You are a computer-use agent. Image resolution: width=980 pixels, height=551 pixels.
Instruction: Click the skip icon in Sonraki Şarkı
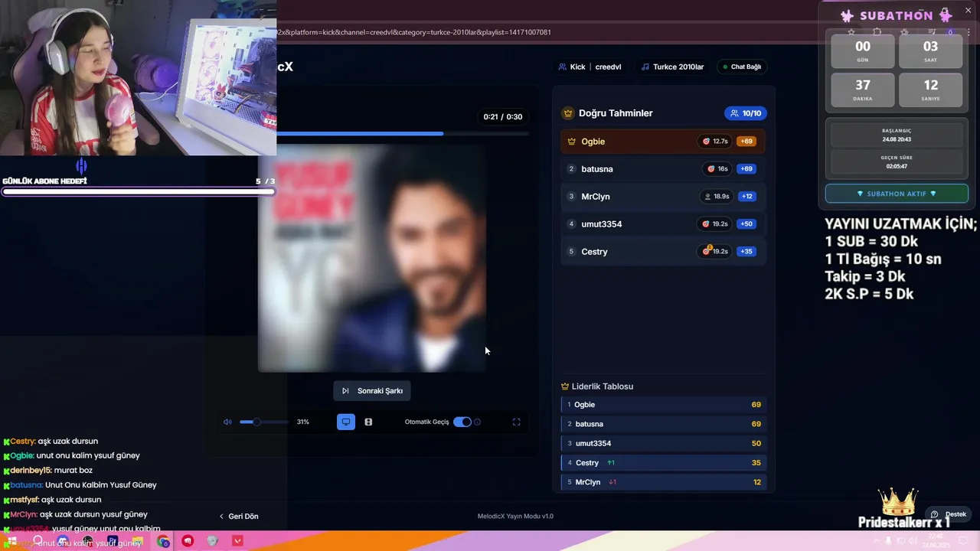tap(345, 391)
